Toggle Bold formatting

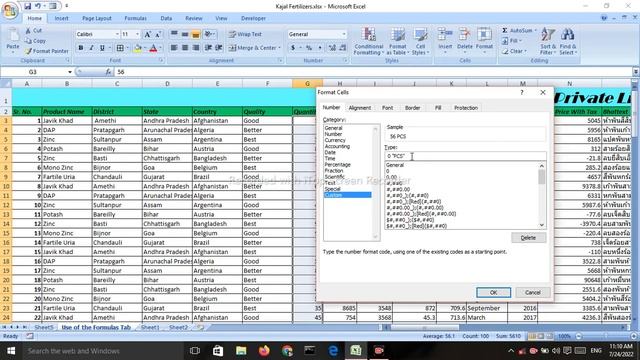[80, 48]
